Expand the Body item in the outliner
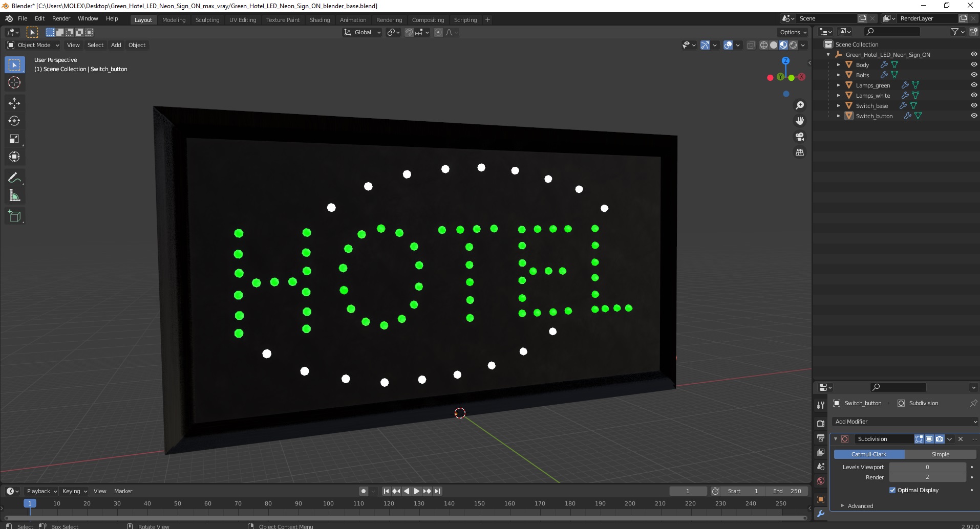 pos(838,65)
